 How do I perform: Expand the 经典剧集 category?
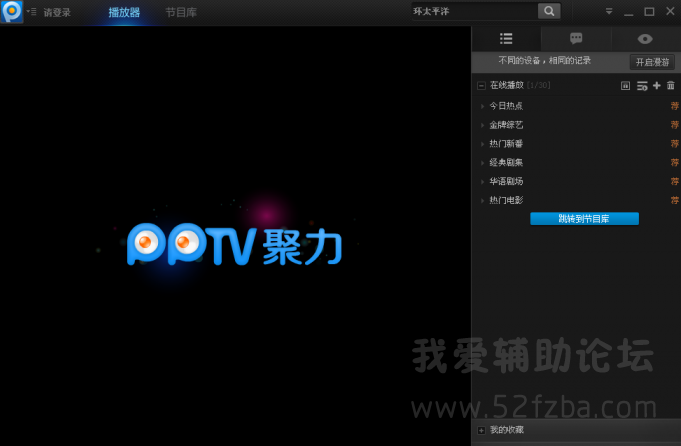point(482,163)
